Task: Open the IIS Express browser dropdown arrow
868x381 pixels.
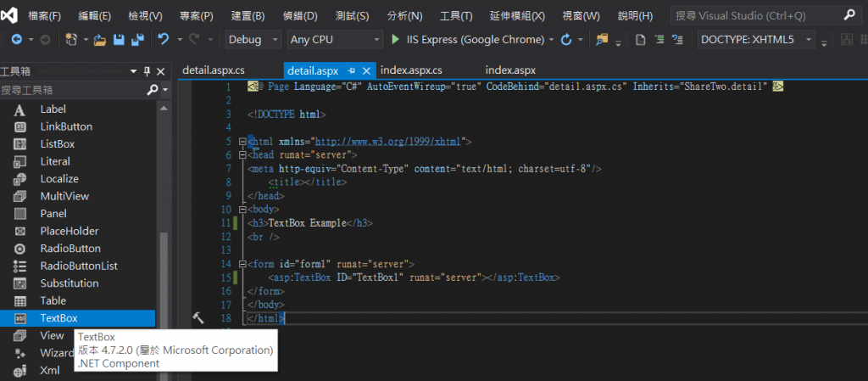Action: coord(551,40)
